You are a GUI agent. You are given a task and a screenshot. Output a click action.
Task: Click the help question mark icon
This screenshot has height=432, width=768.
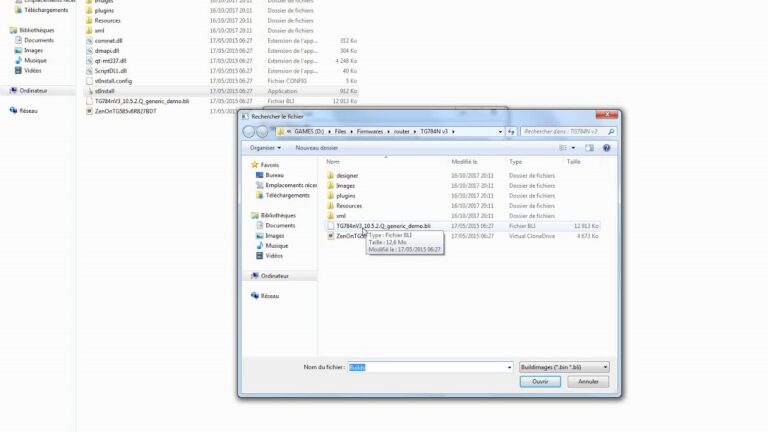click(x=609, y=147)
